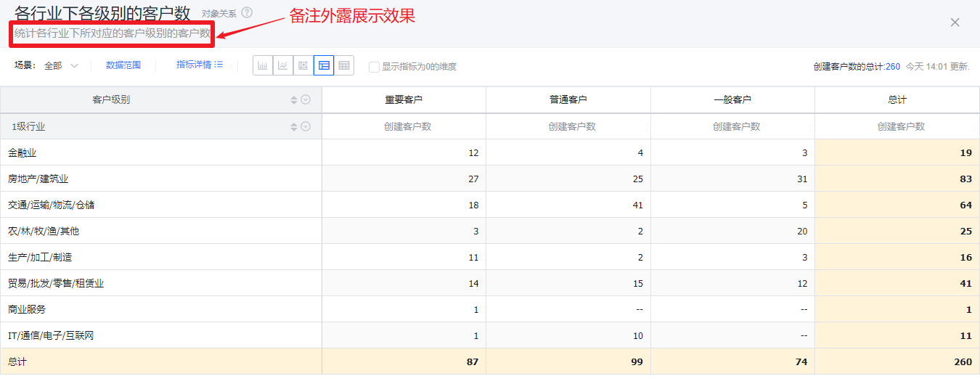Image resolution: width=980 pixels, height=384 pixels.
Task: Open the 数据范围 link
Action: coord(123,65)
